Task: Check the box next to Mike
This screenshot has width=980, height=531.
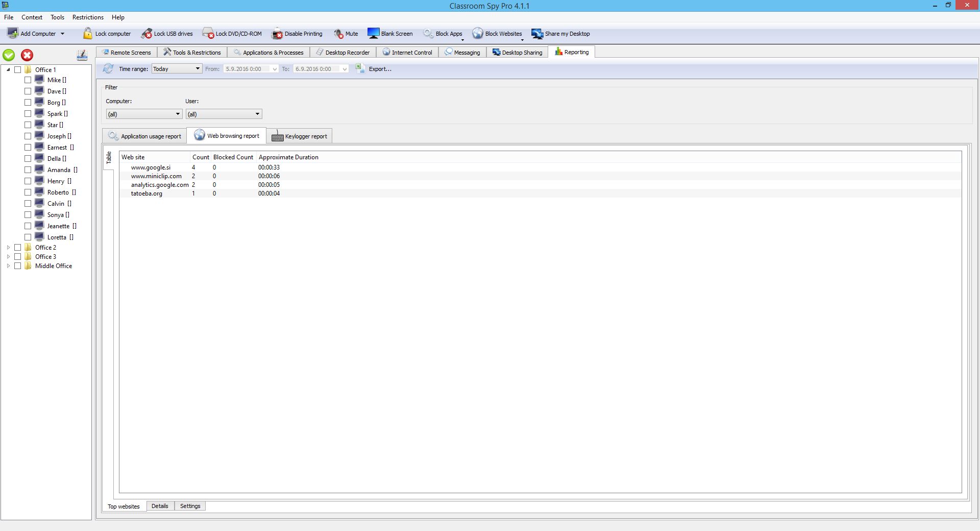Action: pos(28,80)
